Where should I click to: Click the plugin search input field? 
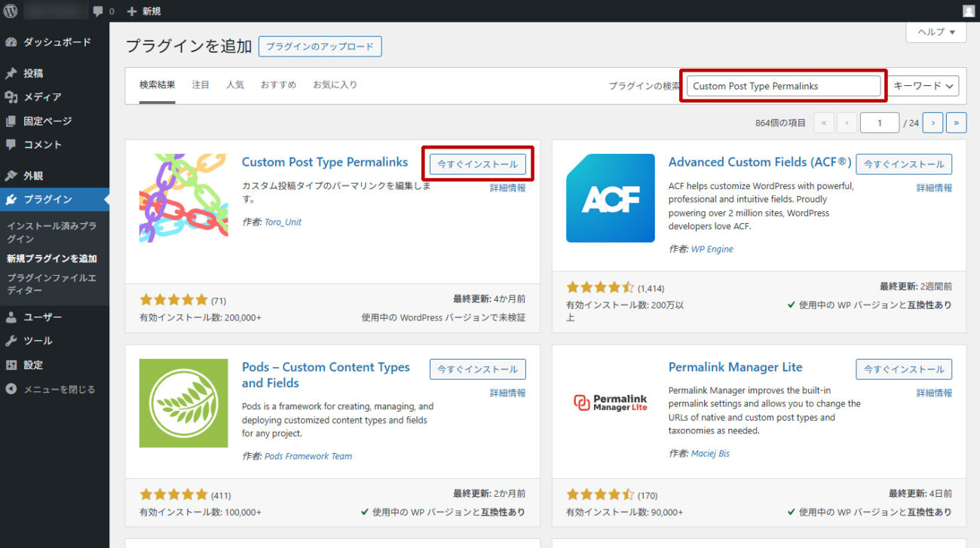coord(783,86)
